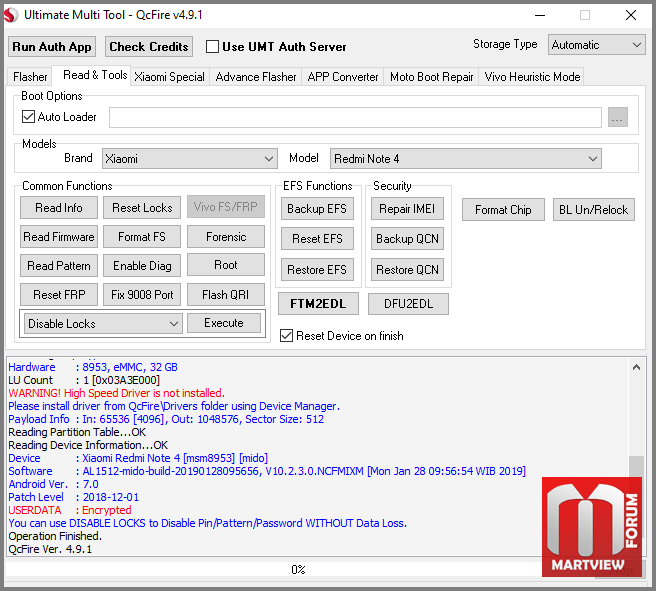Click the browse loader ellipsis button
The width and height of the screenshot is (656, 591).
click(x=618, y=118)
